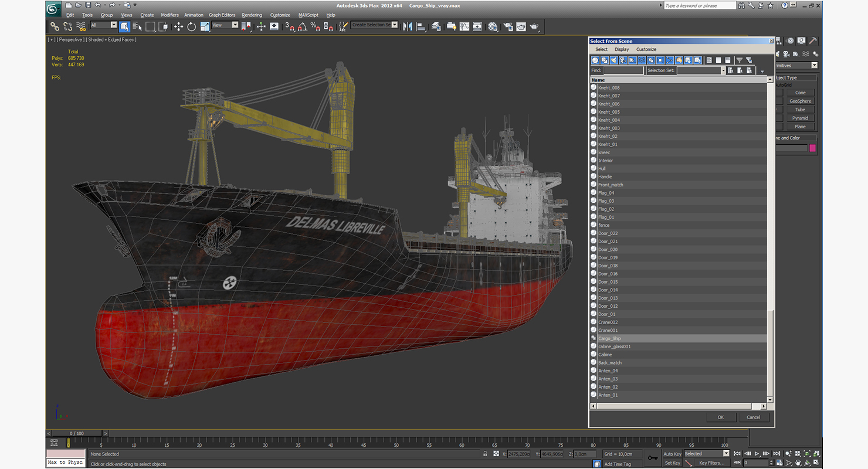Open the Edit menu

pyautogui.click(x=70, y=15)
